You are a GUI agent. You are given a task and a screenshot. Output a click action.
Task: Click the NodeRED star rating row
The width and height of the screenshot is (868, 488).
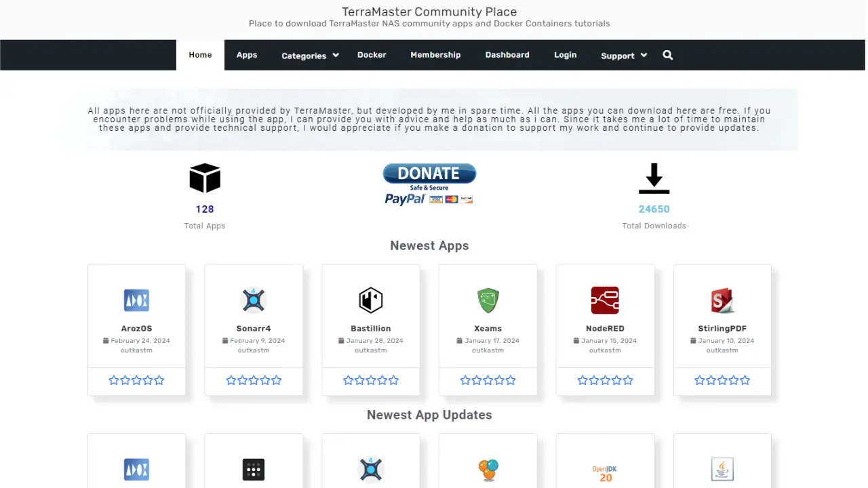(x=605, y=380)
